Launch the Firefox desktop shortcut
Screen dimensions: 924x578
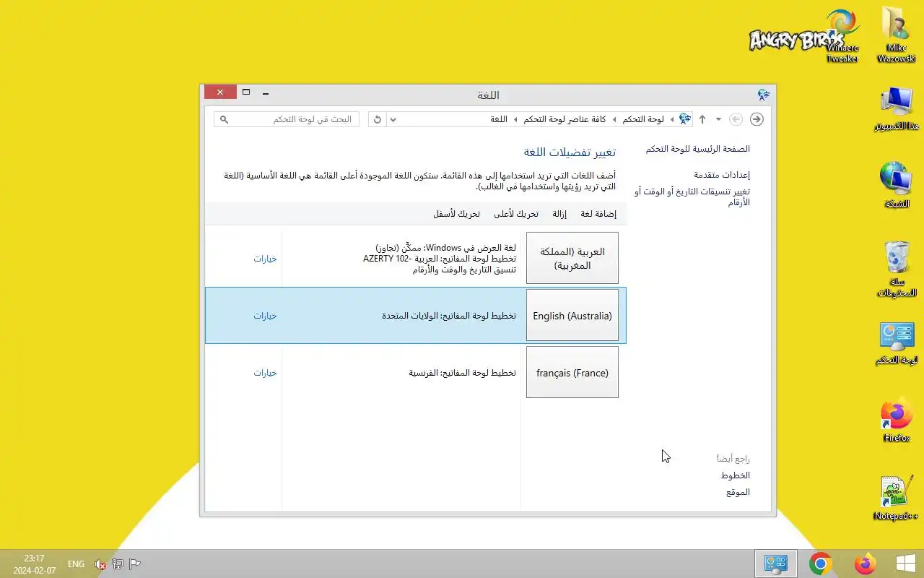point(897,421)
